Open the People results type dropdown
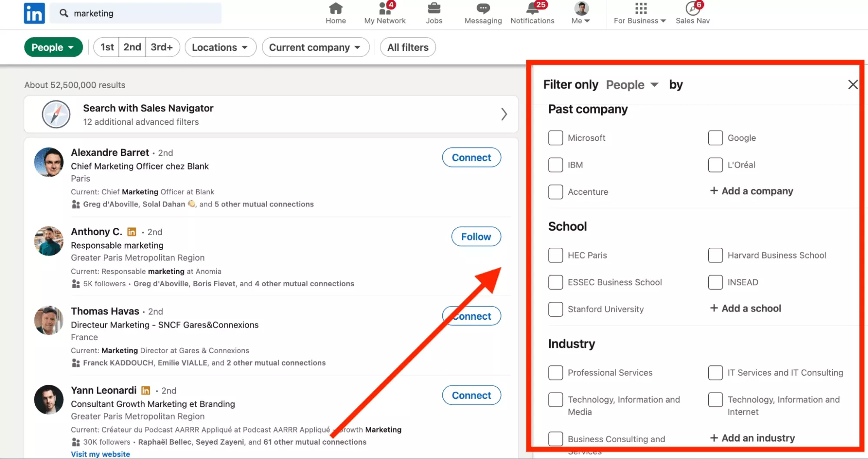This screenshot has width=868, height=459. [x=53, y=47]
